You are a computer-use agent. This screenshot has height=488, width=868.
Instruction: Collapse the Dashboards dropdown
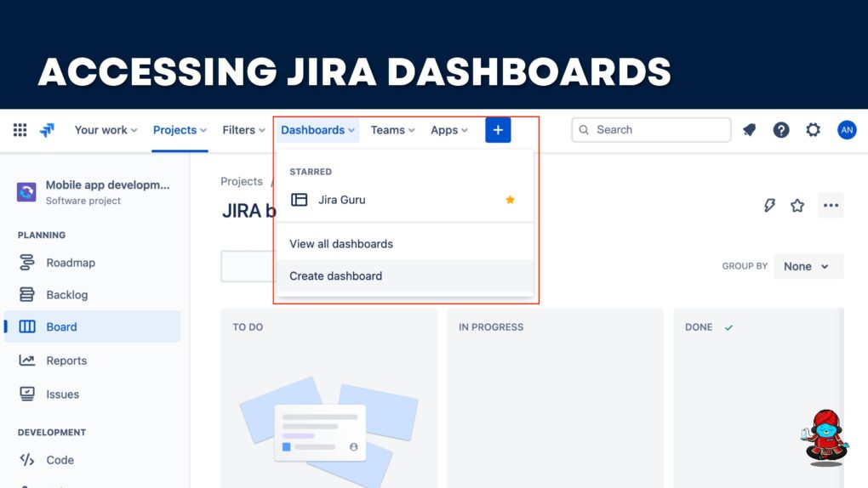point(317,130)
